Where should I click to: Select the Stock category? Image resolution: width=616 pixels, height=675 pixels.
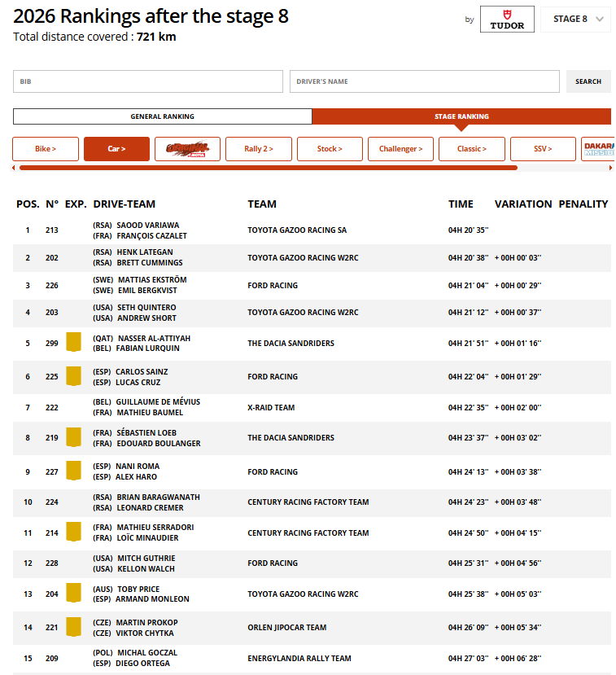(330, 149)
